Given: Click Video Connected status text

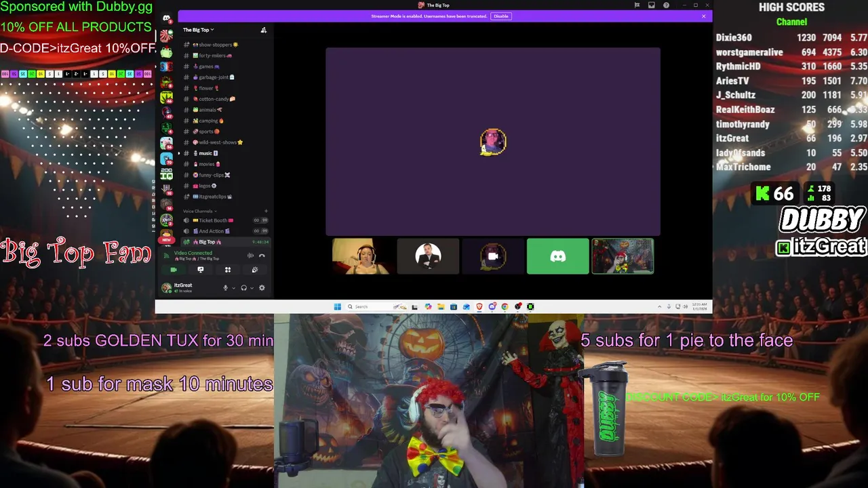Looking at the screenshot, I should click(x=193, y=253).
